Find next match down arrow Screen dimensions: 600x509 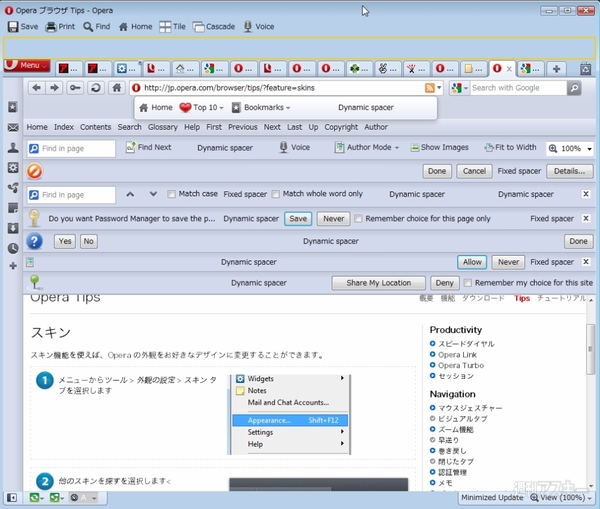tap(153, 194)
